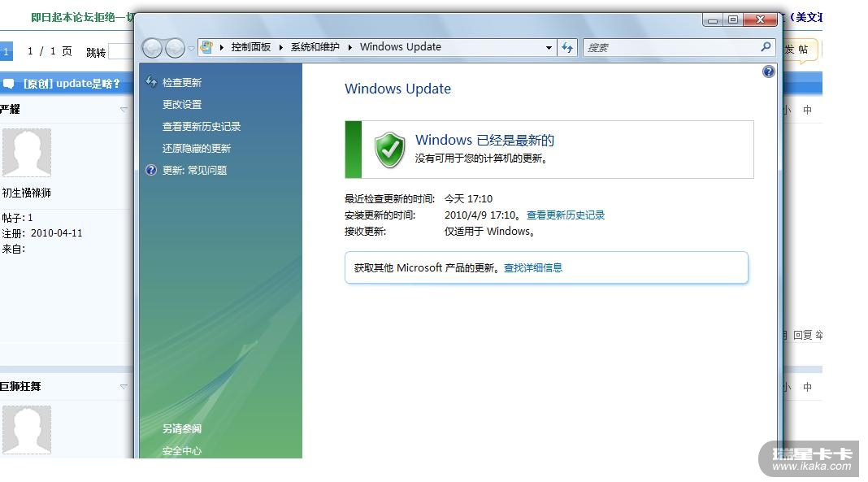The width and height of the screenshot is (868, 482).
Task: Click the Control Panel icon in address bar
Action: [206, 47]
